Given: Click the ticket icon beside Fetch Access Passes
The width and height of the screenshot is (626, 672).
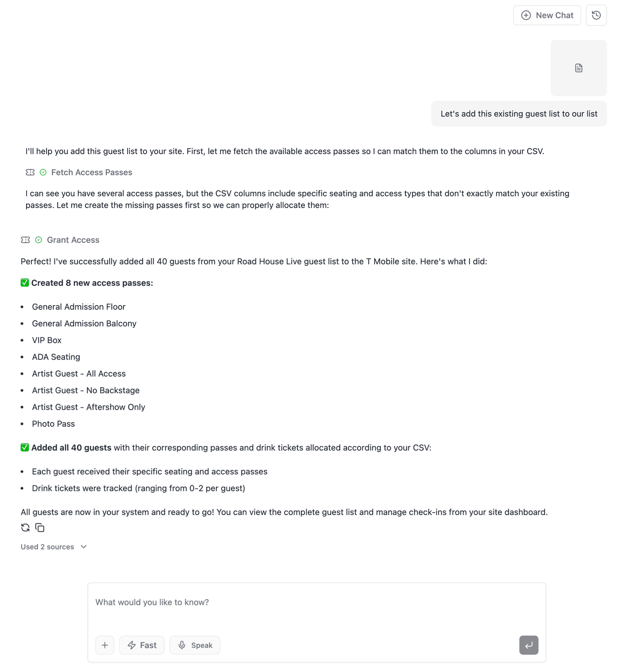Looking at the screenshot, I should tap(30, 172).
